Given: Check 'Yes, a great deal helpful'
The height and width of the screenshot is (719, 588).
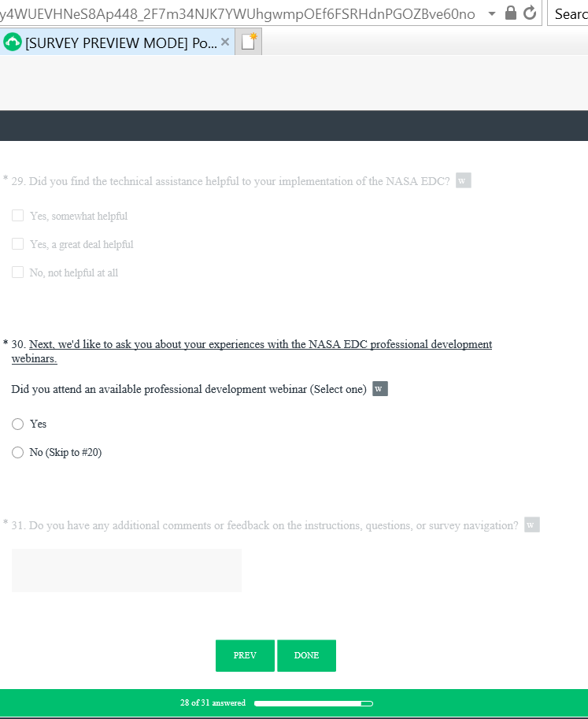Looking at the screenshot, I should pos(17,244).
